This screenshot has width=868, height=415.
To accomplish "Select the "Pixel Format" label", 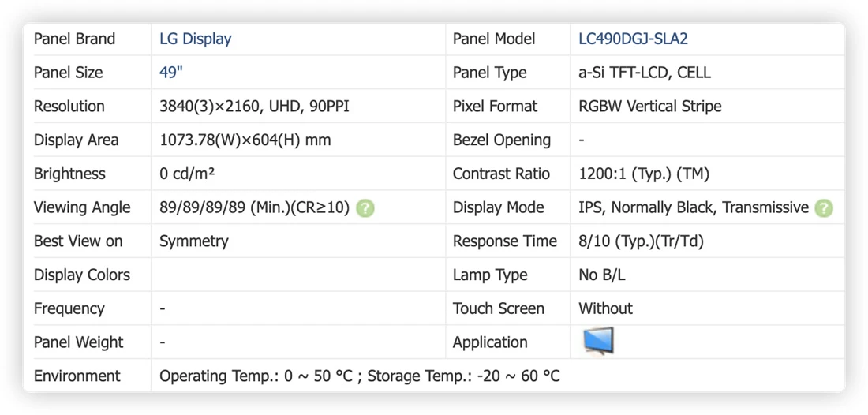I will pos(495,107).
